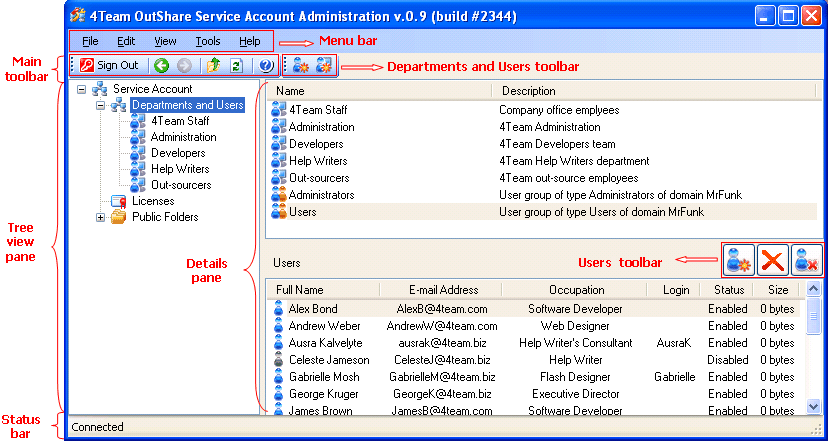
Task: Collapse the Departments and Users node
Action: [100, 106]
